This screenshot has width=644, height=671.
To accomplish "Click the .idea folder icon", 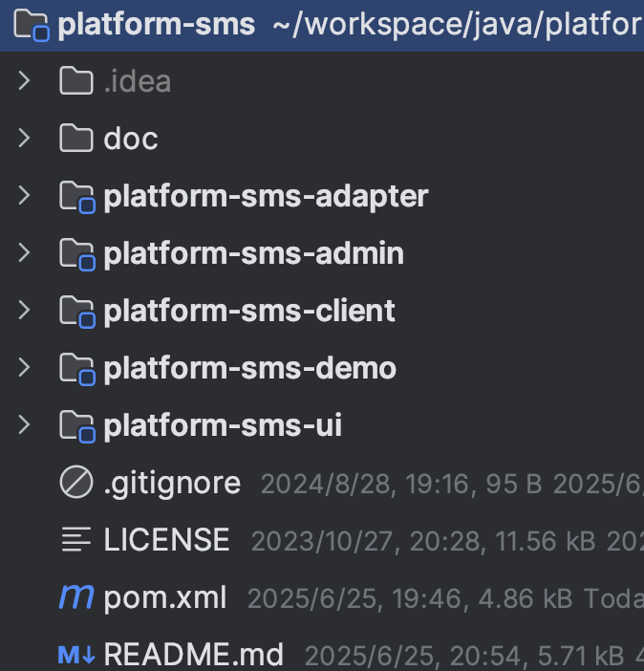I will click(76, 80).
